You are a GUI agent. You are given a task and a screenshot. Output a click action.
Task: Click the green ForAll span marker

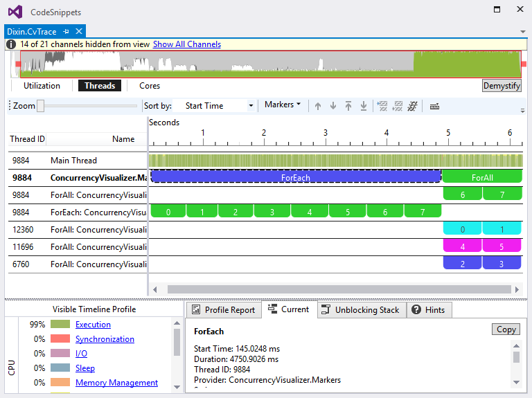pos(482,177)
